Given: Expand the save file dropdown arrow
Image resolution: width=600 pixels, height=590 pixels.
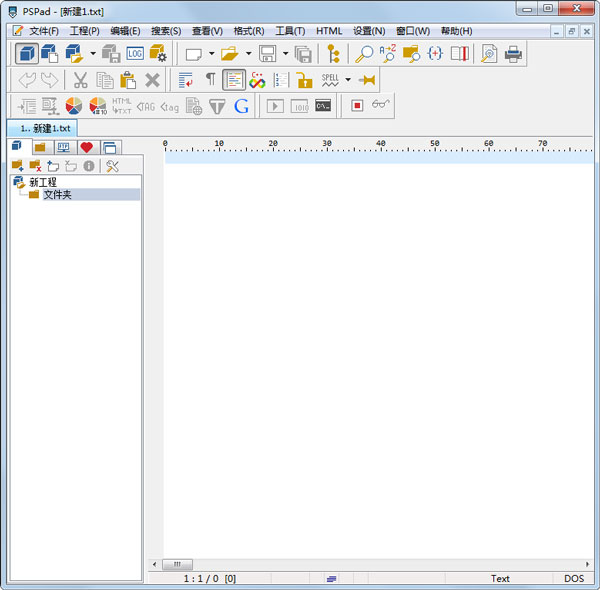Looking at the screenshot, I should (285, 53).
